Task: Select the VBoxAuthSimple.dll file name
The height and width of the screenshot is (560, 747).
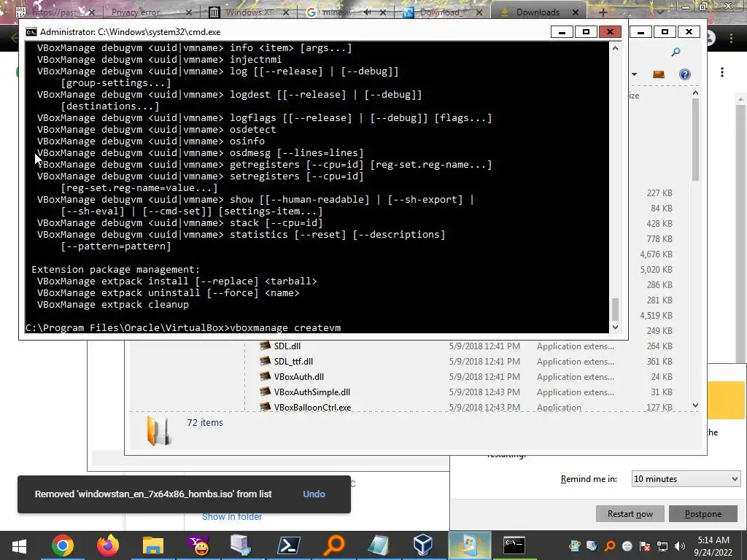Action: (x=312, y=392)
